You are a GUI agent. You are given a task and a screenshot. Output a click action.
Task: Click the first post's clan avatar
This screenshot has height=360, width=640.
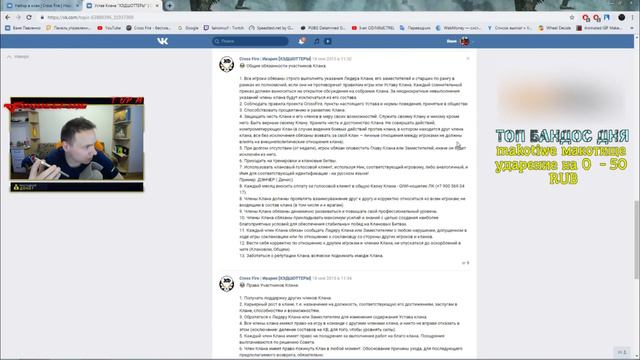point(227,64)
